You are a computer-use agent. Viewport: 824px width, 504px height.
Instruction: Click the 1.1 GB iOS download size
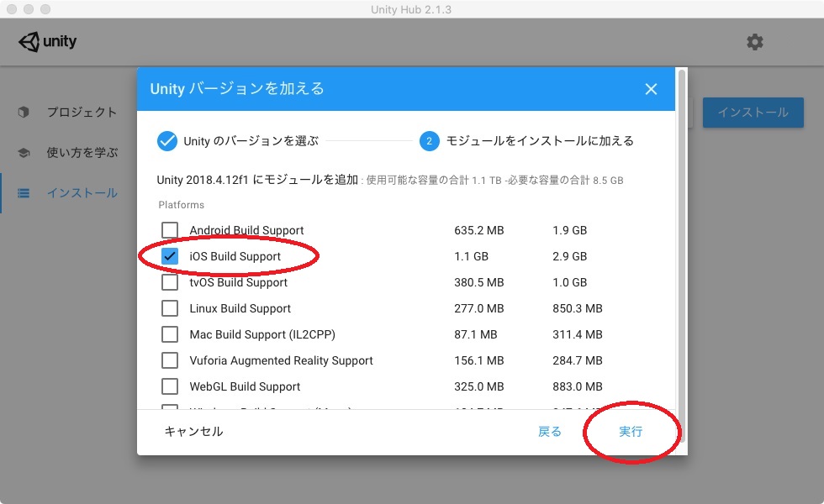click(x=472, y=256)
